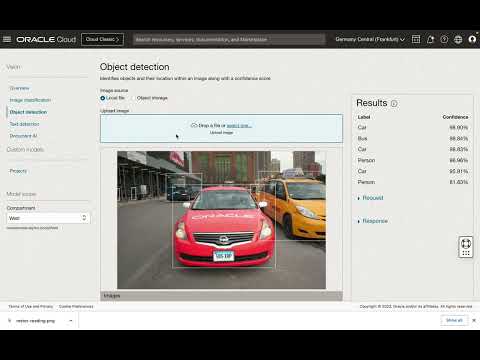Viewport: 480px width, 360px height.
Task: Select the Object storage radio option
Action: pos(152,98)
